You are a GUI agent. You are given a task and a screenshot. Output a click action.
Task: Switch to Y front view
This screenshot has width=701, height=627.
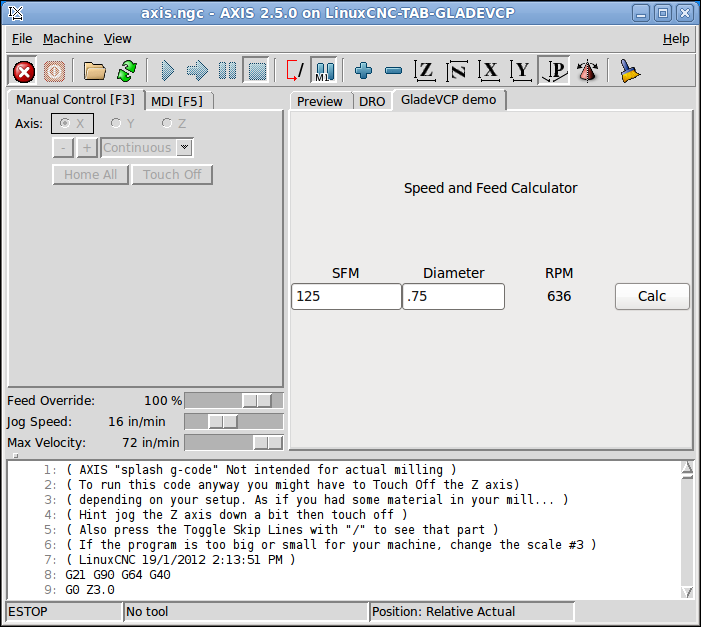(521, 71)
